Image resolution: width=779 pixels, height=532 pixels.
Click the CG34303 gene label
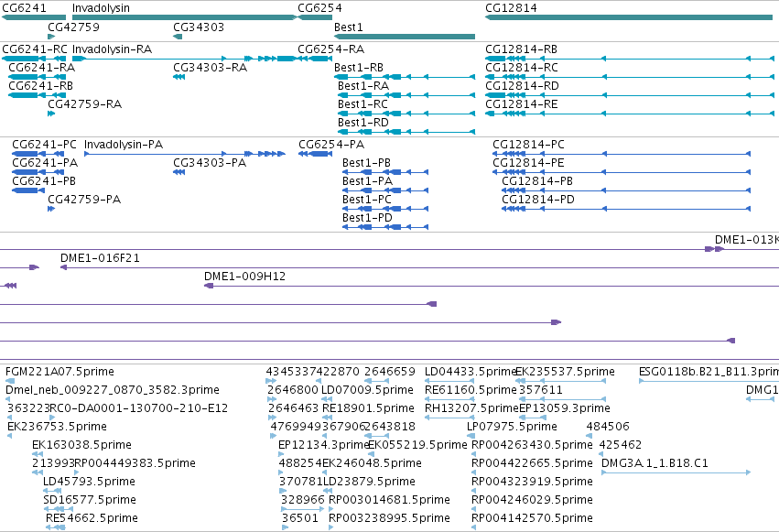coord(199,27)
